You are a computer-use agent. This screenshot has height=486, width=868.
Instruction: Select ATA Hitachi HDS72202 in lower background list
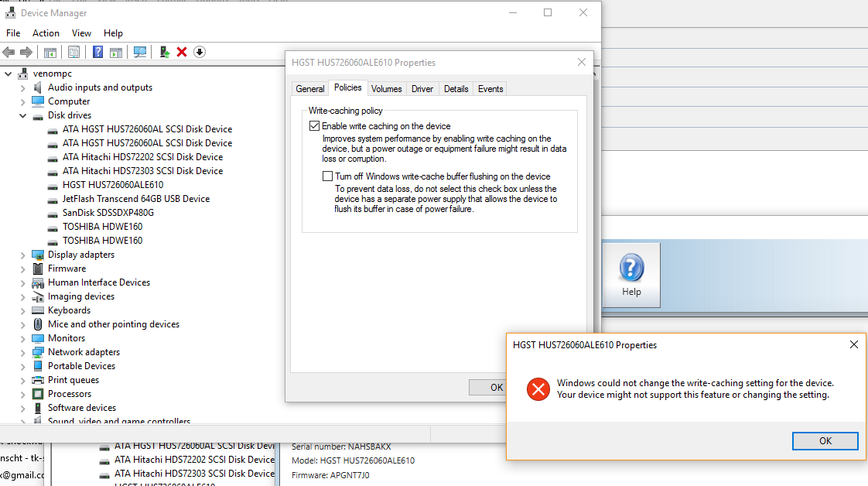(x=194, y=460)
